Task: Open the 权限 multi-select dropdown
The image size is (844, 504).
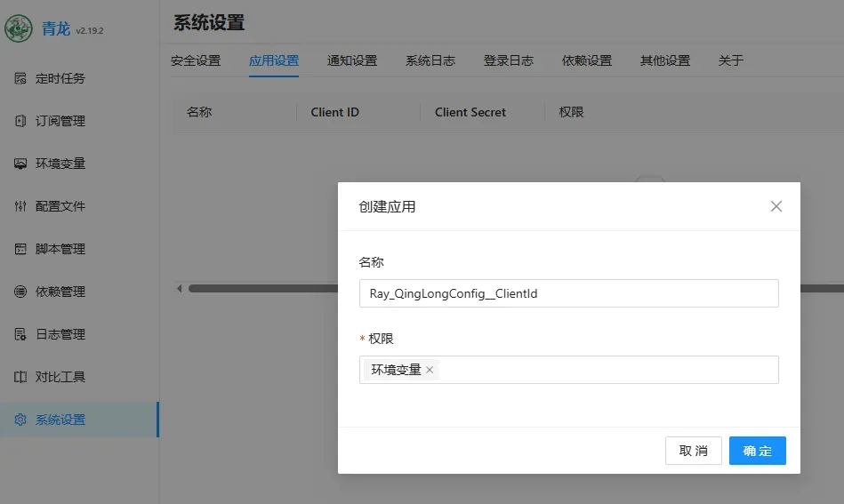Action: [605, 370]
